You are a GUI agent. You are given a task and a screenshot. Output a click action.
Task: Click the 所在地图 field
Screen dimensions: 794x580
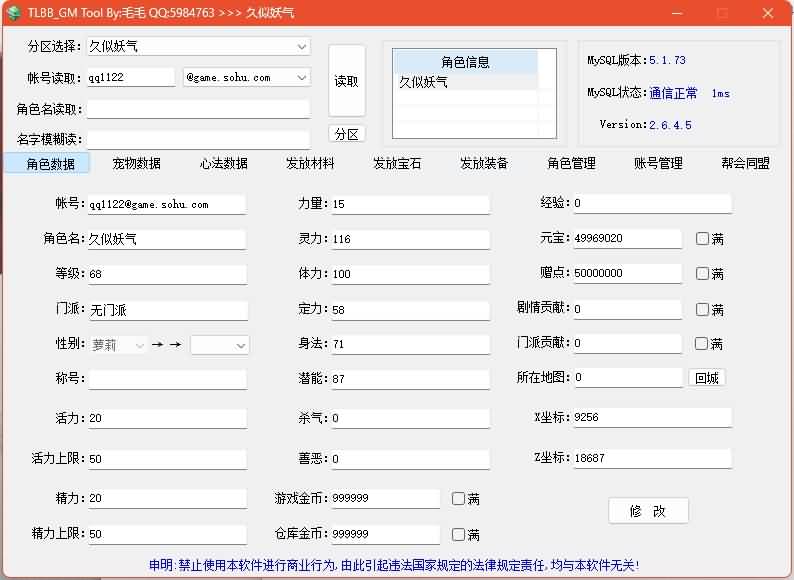(x=628, y=377)
